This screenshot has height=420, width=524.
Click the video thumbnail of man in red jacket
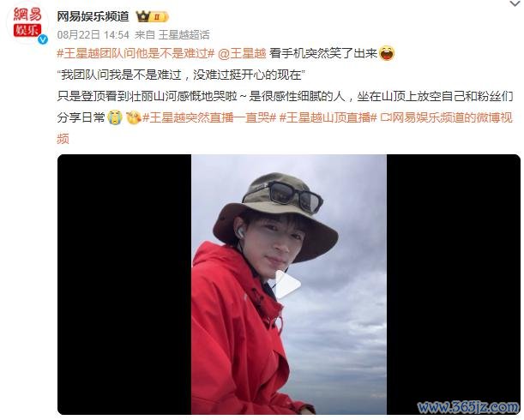(289, 285)
